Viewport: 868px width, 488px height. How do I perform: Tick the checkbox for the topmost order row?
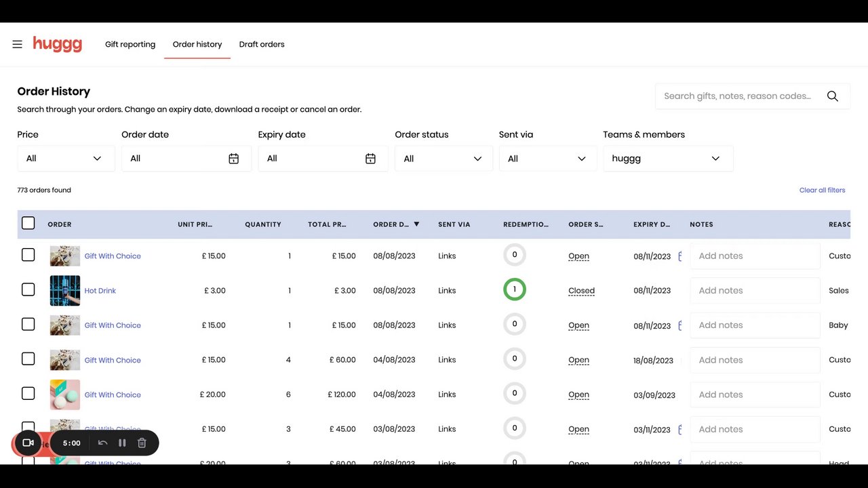tap(28, 255)
